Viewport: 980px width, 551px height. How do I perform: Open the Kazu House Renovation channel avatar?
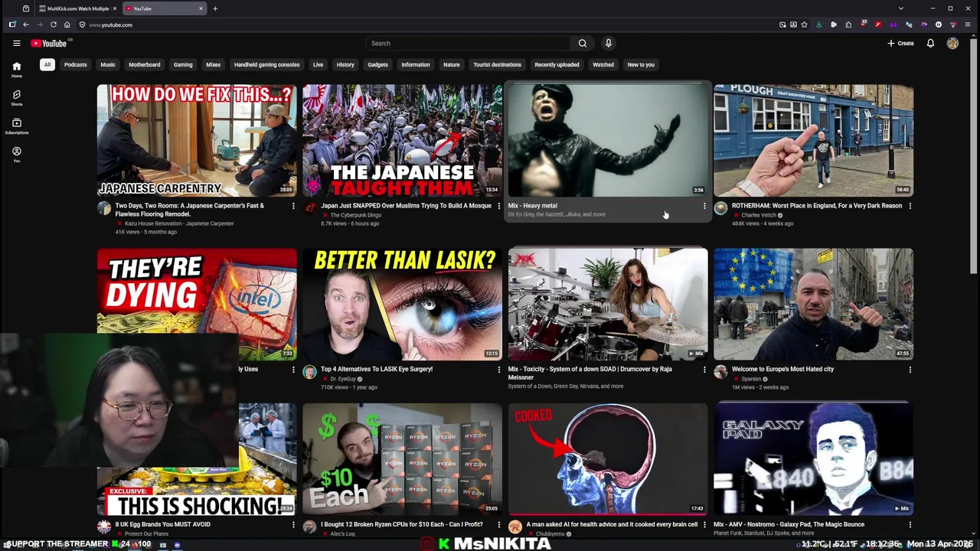pos(104,209)
